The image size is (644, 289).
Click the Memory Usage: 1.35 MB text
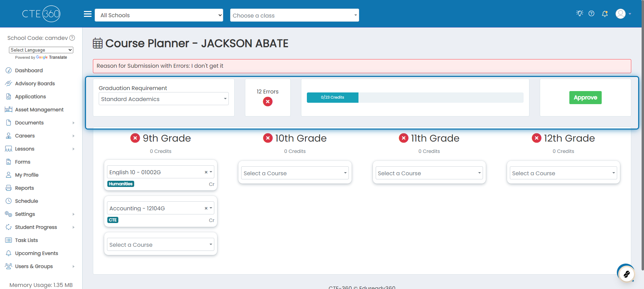pyautogui.click(x=41, y=285)
